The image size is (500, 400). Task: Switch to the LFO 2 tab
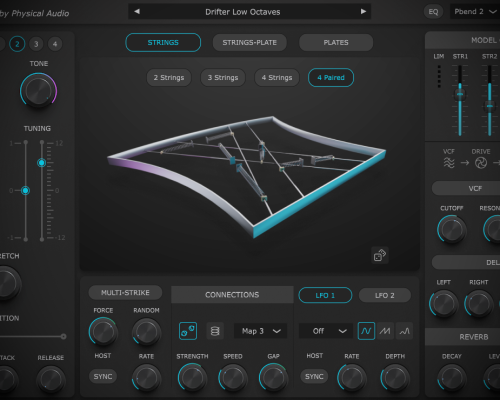click(x=385, y=295)
